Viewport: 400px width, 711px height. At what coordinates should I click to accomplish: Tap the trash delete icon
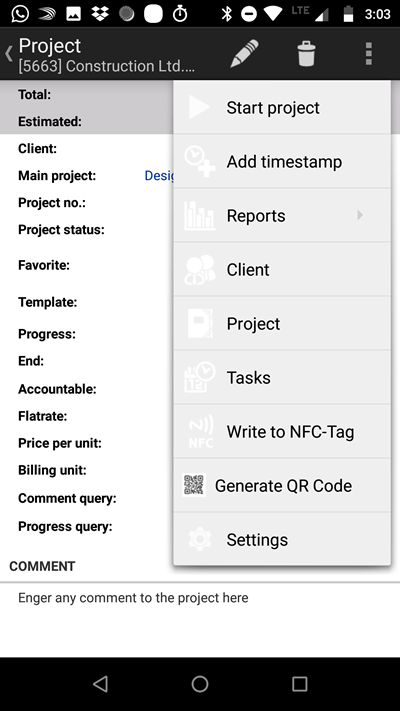(x=306, y=54)
